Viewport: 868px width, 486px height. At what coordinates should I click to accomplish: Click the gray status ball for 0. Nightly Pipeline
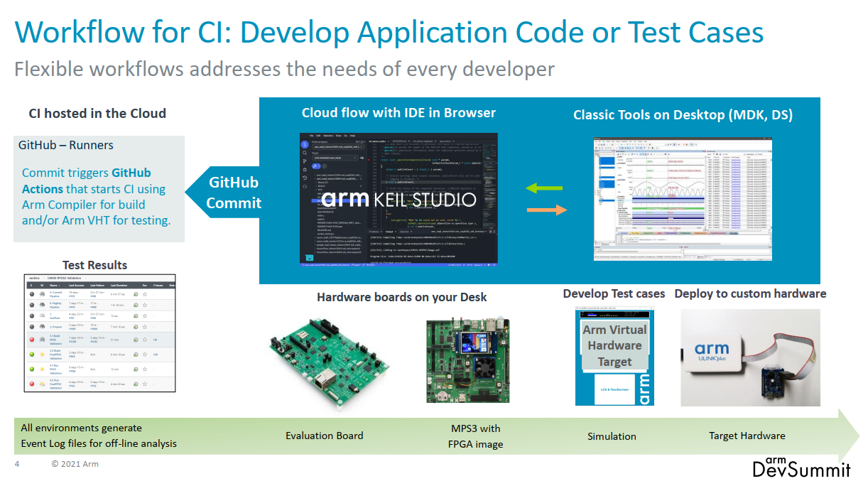32,305
